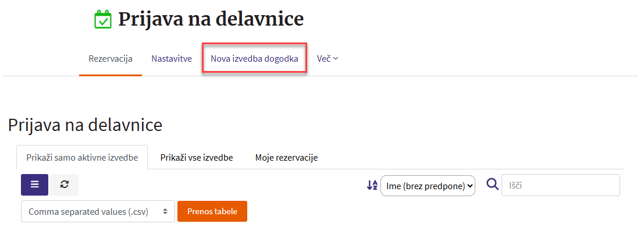Open the Nastavitve tab

click(172, 59)
